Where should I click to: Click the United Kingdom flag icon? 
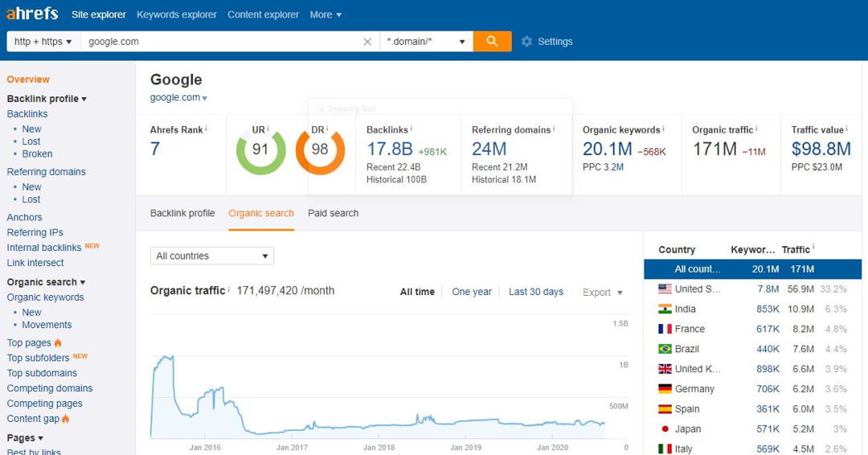tap(665, 369)
